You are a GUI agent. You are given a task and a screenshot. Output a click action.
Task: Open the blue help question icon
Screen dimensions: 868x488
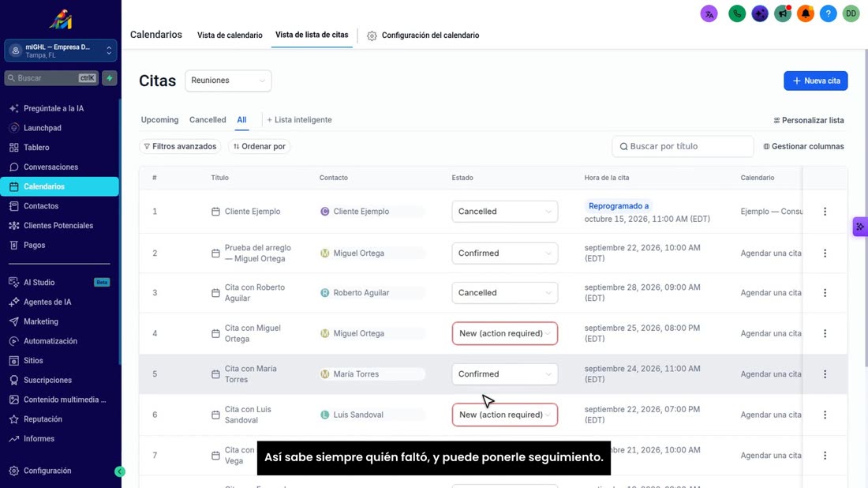coord(828,14)
